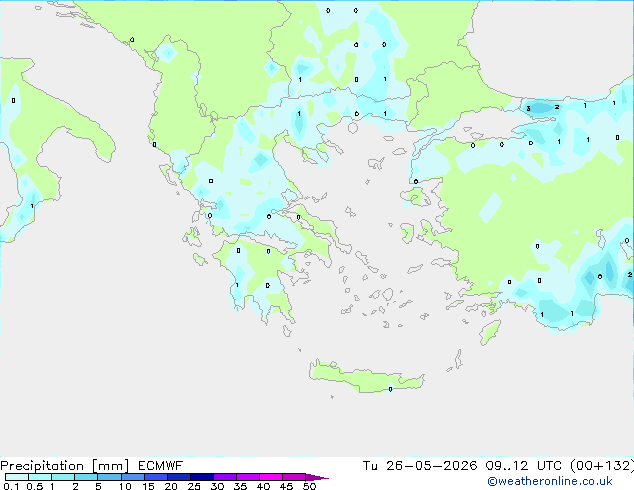
Task: Click the precipitation value 3 near Istanbul
Action: coord(528,108)
